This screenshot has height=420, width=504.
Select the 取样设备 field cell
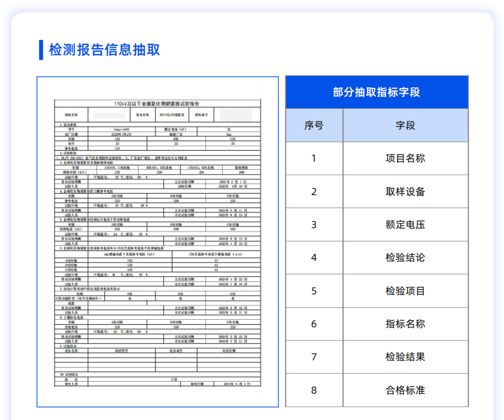[x=405, y=192]
